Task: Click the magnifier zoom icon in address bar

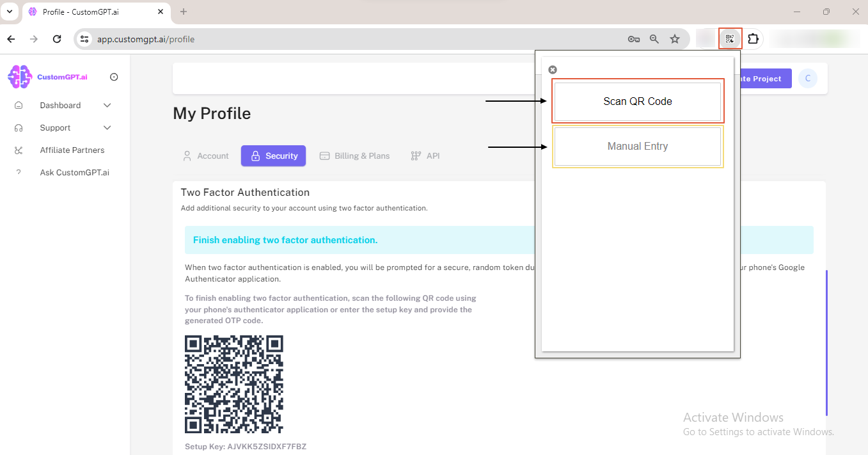Action: pos(654,38)
